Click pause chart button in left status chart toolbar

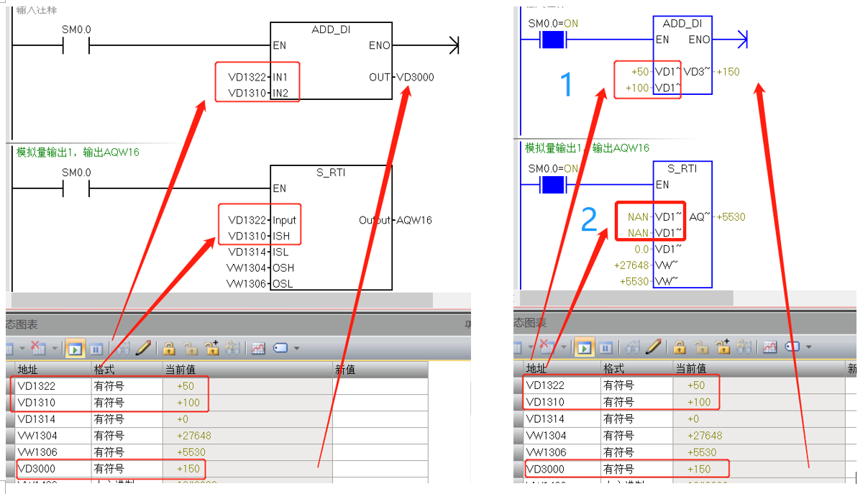pyautogui.click(x=96, y=349)
